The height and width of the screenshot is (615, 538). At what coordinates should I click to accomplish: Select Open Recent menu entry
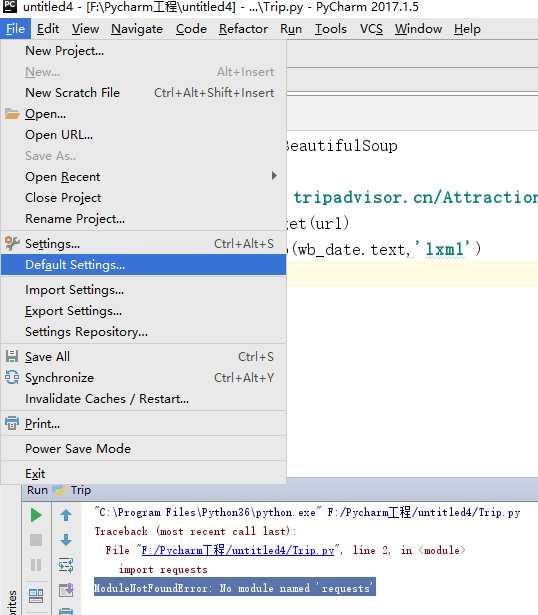[x=144, y=176]
